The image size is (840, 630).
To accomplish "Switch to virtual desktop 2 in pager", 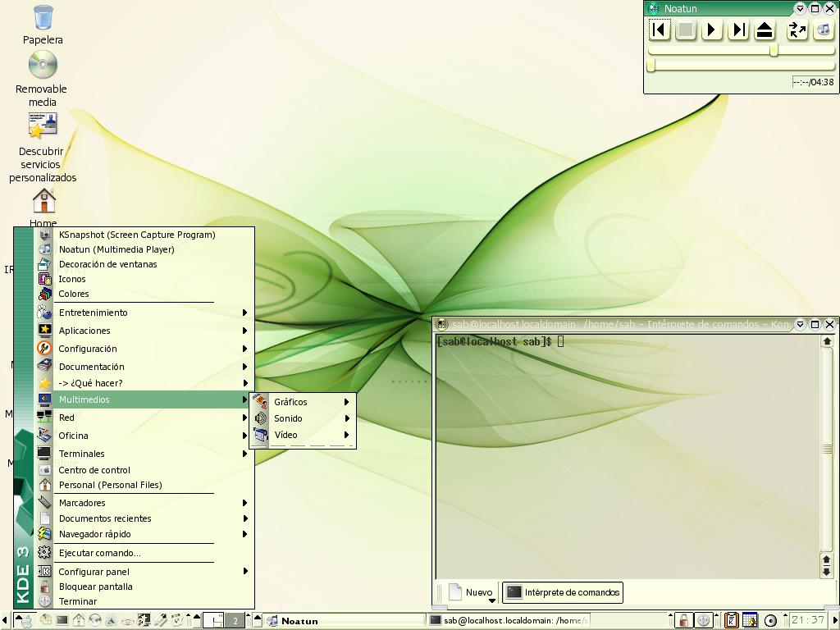I will click(235, 620).
